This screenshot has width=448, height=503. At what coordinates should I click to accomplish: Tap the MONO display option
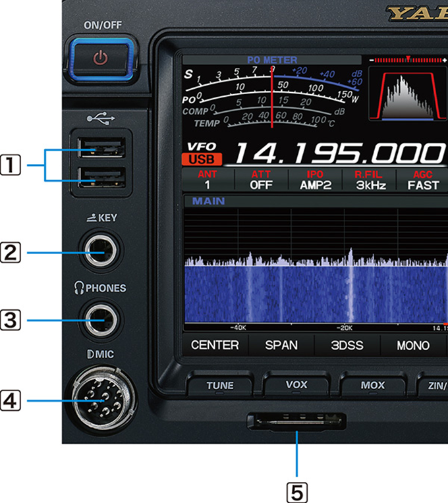point(413,345)
